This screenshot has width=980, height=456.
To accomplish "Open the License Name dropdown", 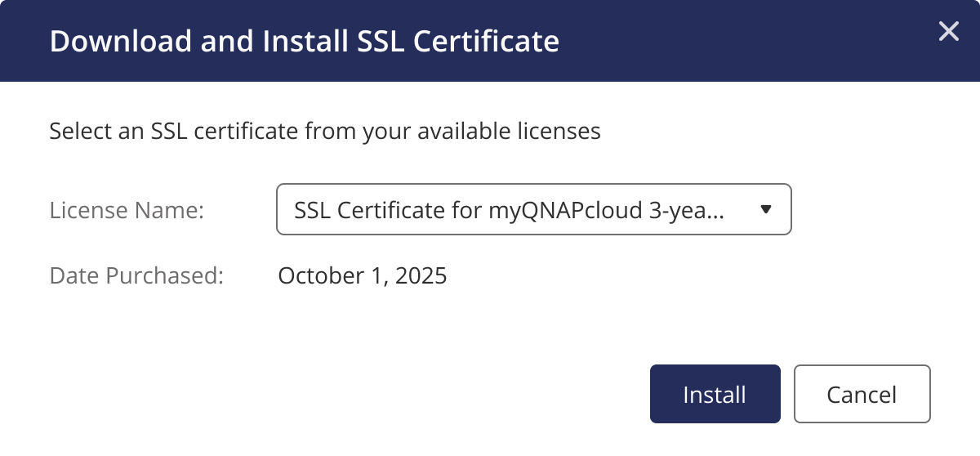I will click(533, 210).
